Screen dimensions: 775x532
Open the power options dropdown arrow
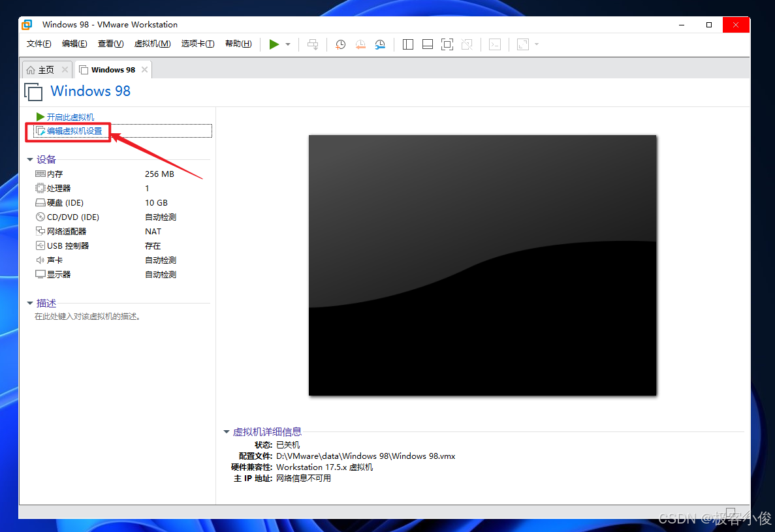pos(288,44)
